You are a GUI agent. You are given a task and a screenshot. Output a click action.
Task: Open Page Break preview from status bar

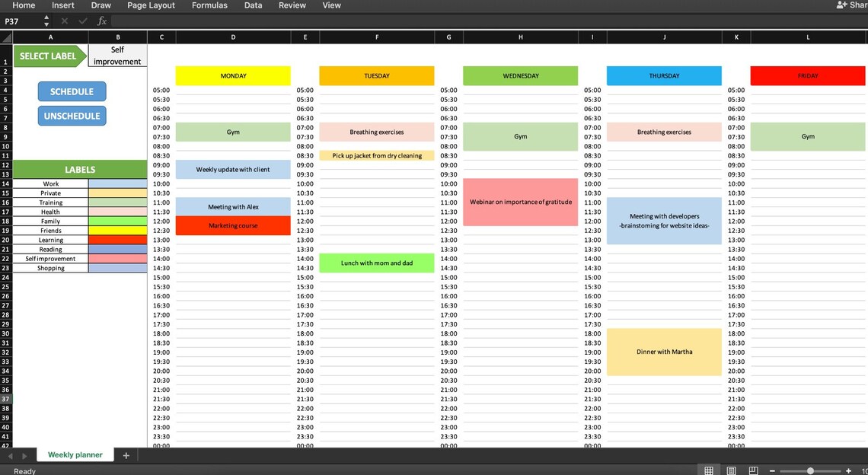753,469
